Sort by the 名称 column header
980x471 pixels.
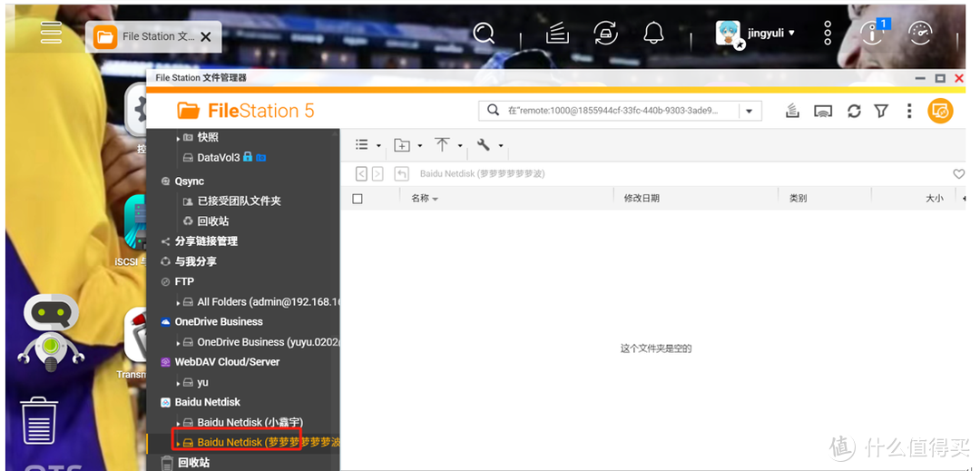pos(425,199)
